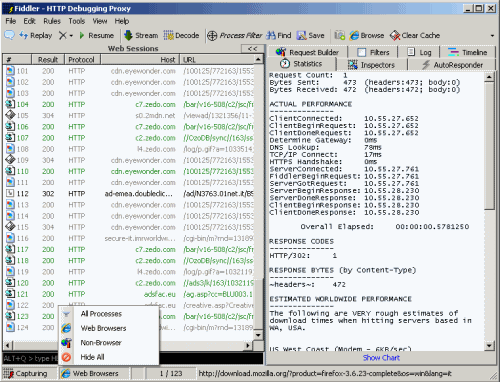
Task: Select session 112 redirect icon
Action: point(10,193)
